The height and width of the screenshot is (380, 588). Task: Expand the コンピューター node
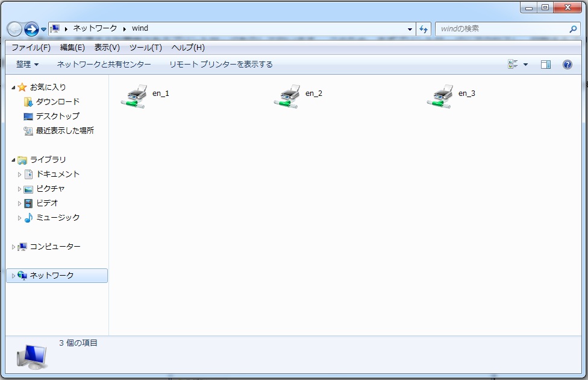click(x=13, y=247)
